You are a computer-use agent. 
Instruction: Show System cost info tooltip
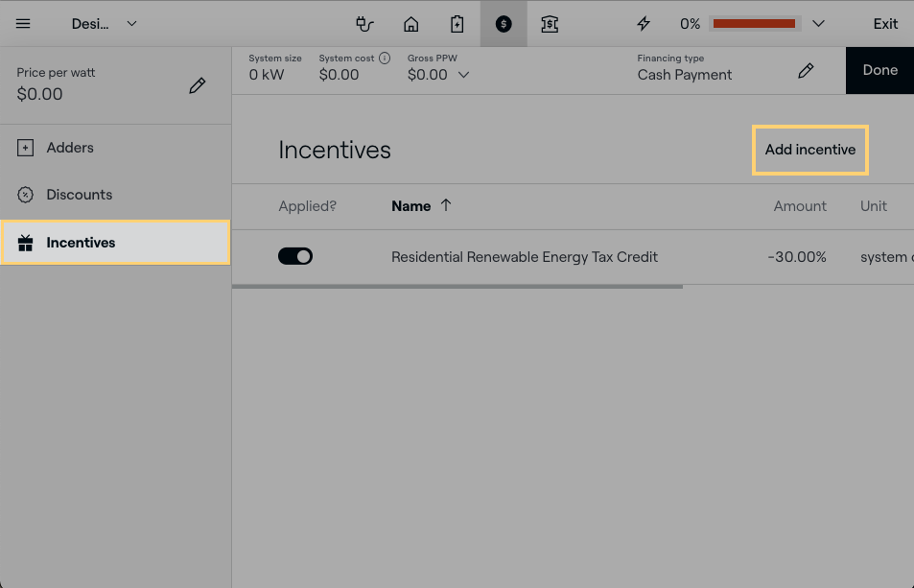pyautogui.click(x=385, y=58)
